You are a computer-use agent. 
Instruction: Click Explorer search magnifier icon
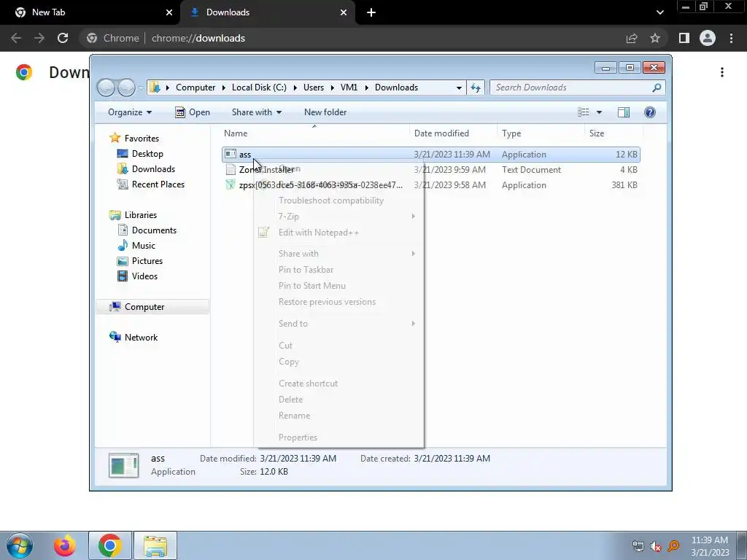click(657, 87)
